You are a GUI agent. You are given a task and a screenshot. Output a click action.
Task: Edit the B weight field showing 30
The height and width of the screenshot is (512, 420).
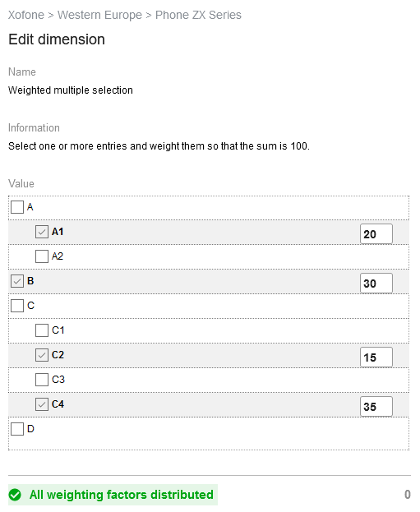coord(376,283)
